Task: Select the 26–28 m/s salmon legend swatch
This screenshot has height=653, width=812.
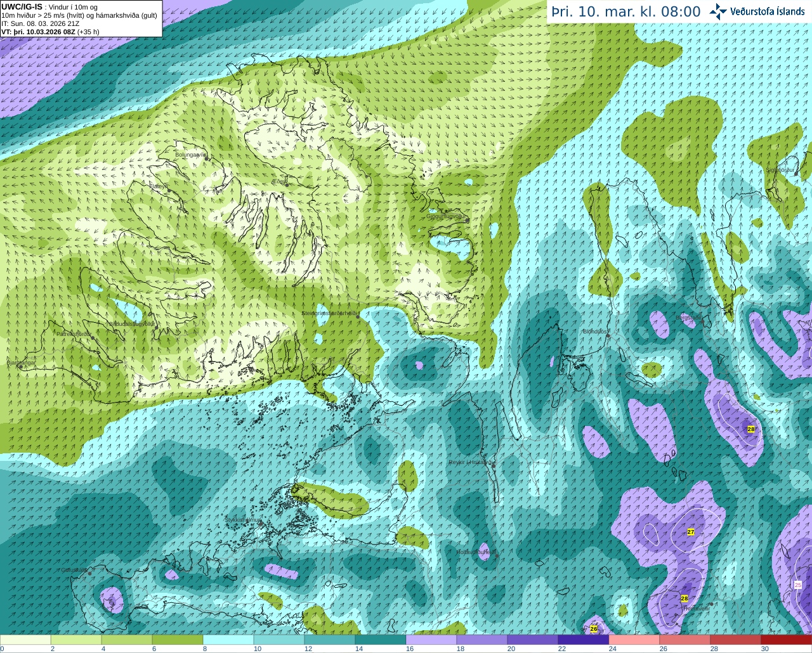Action: [685, 640]
